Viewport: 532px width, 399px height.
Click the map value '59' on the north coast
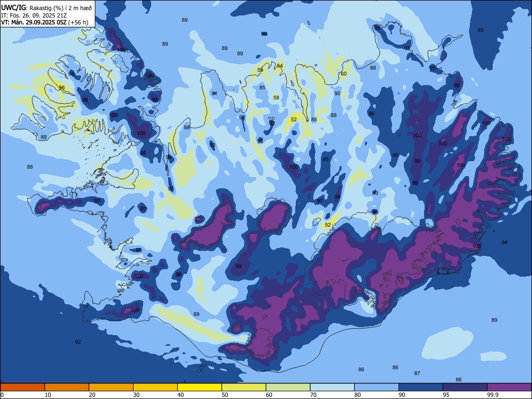point(260,70)
